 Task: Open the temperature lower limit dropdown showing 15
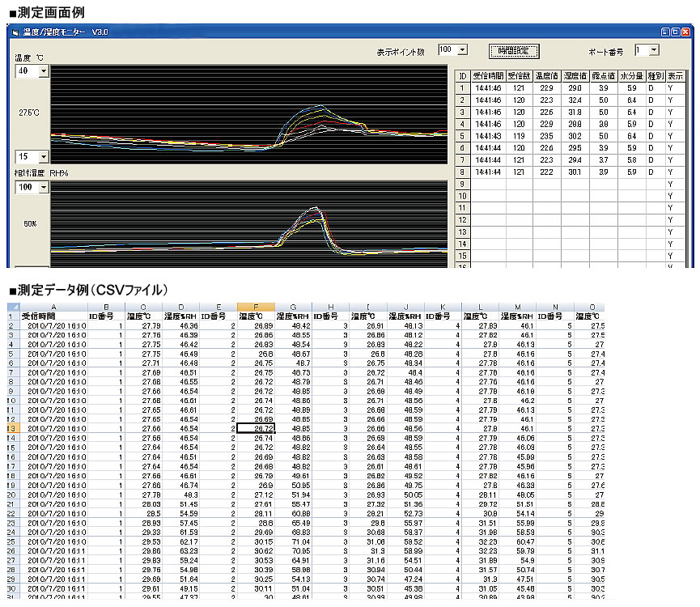point(43,156)
